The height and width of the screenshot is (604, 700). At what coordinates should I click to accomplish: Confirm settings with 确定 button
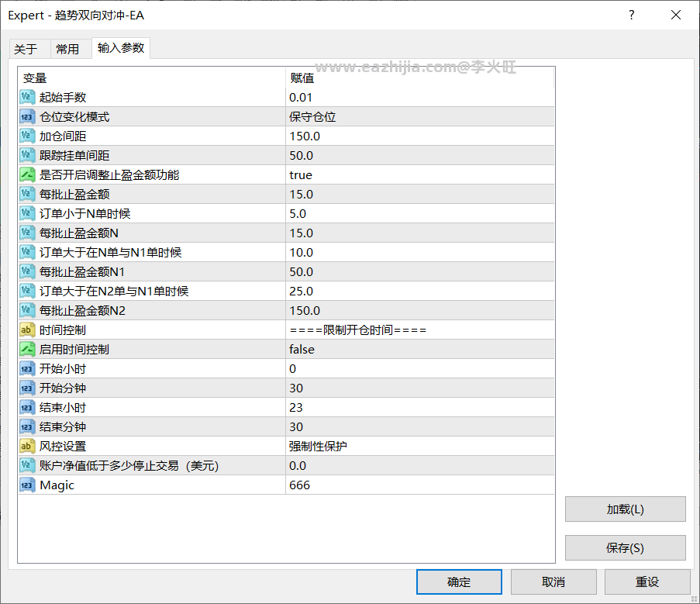coord(459,582)
